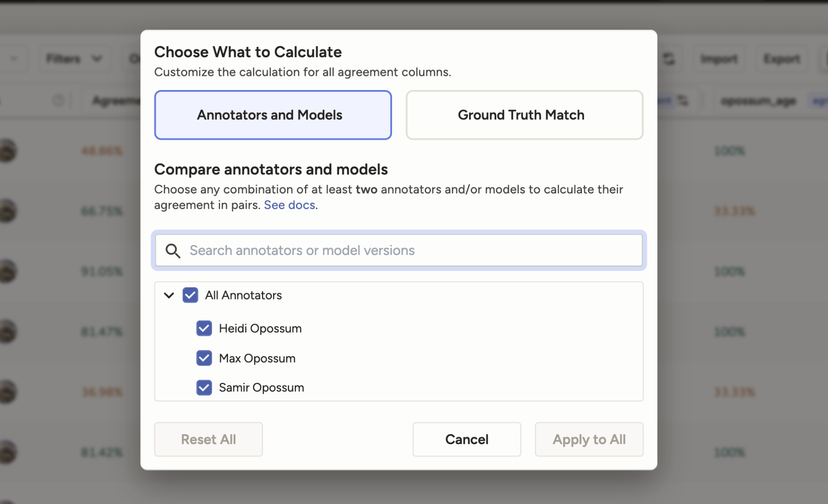Click the Apply to All button
Screen dimensions: 828x504
[588, 439]
